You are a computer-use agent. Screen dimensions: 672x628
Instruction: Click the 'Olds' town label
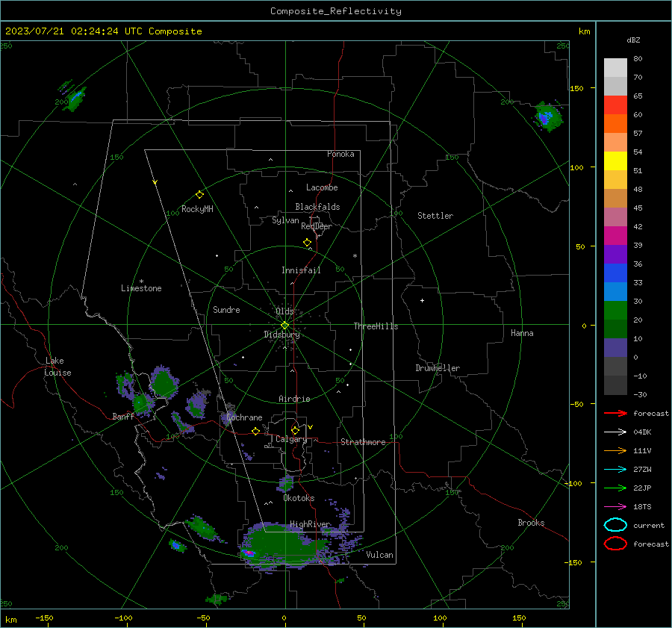pyautogui.click(x=284, y=311)
